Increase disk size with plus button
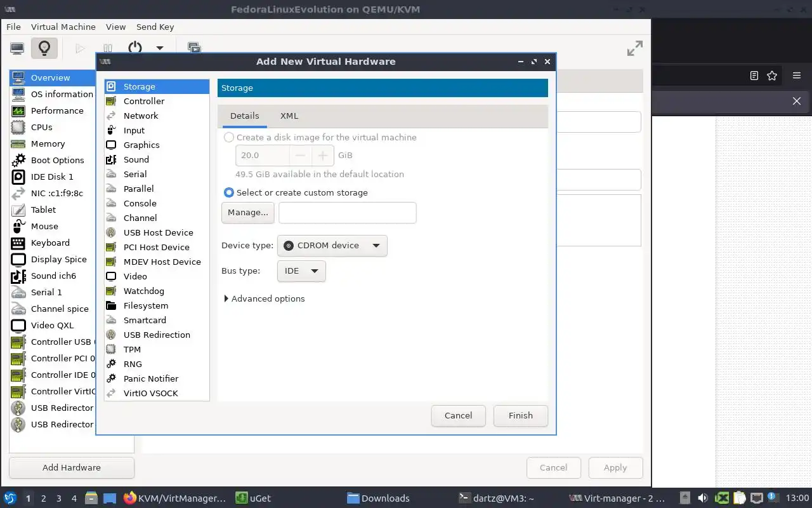The image size is (812, 508). (x=322, y=155)
